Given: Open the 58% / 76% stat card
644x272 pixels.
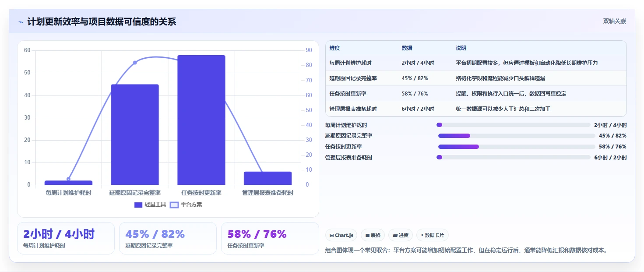Looking at the screenshot, I should [270, 238].
